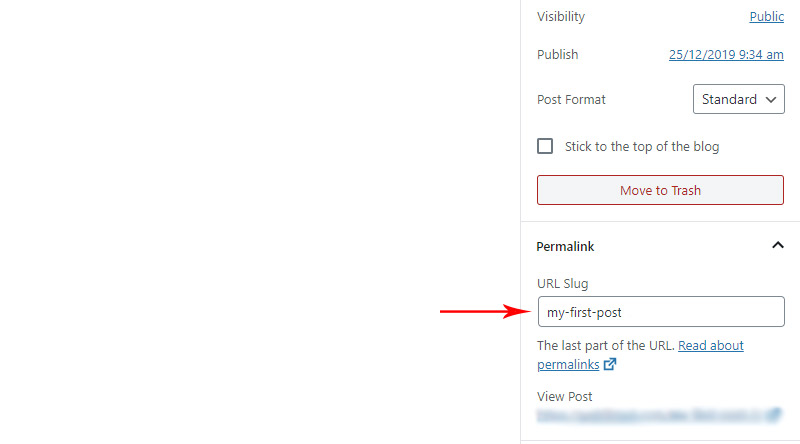The width and height of the screenshot is (800, 444).
Task: Click the Publish row label
Action: [x=558, y=55]
